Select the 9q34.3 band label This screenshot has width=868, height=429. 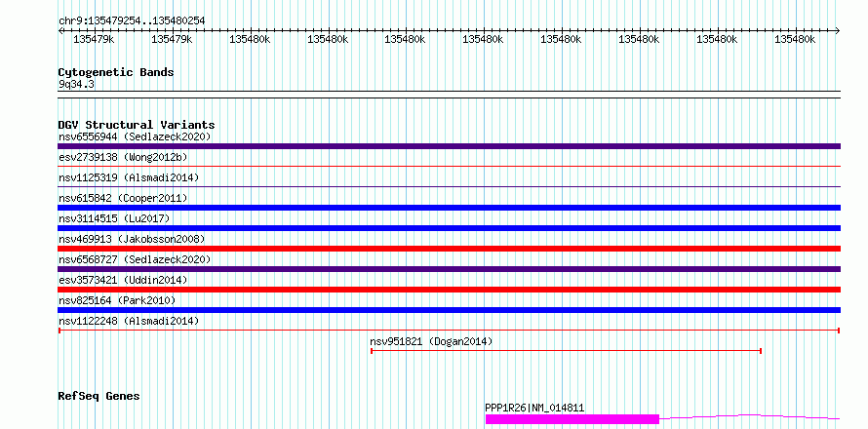click(x=76, y=84)
